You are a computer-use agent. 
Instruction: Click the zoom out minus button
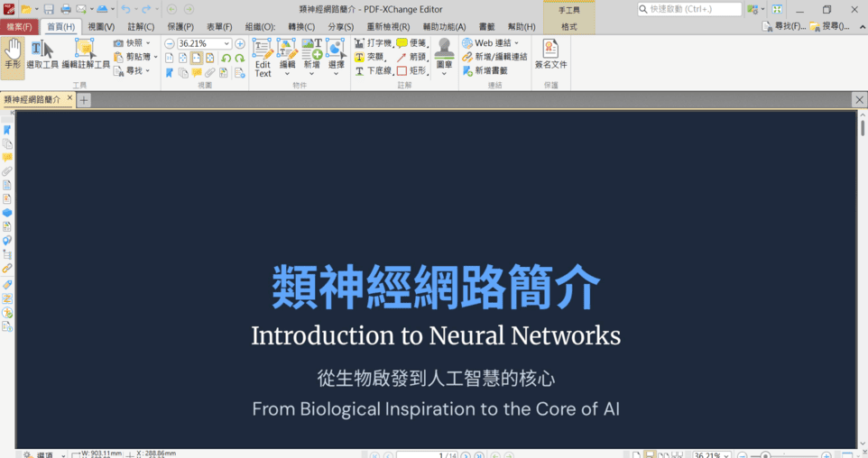click(169, 43)
